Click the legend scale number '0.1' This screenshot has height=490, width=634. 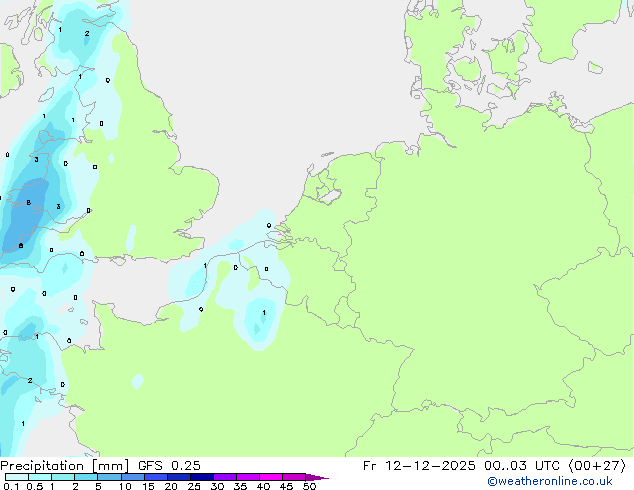[12, 486]
